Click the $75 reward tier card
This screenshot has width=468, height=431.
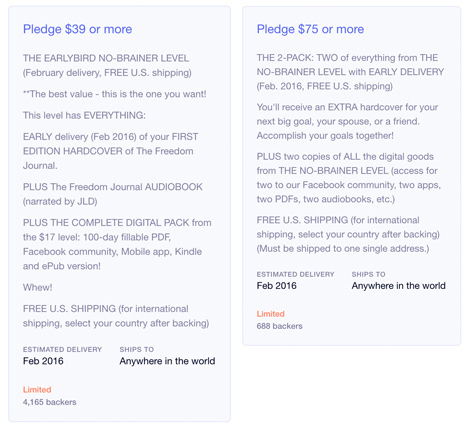click(x=351, y=176)
